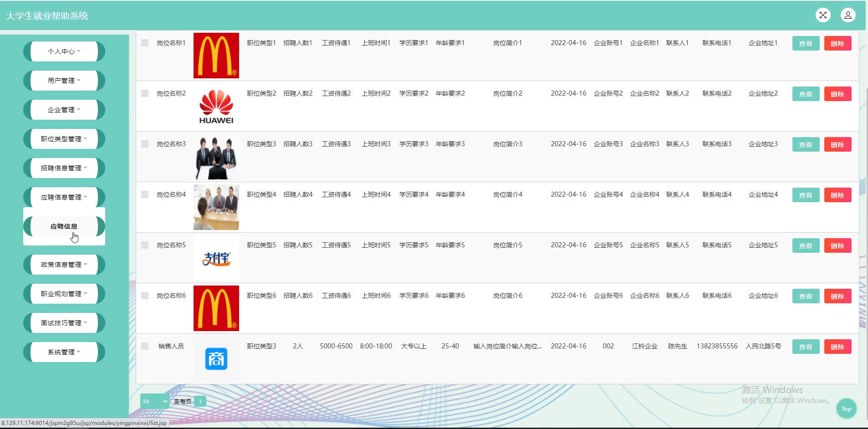
Task: Click the 岗位简介2 cell
Action: point(508,93)
